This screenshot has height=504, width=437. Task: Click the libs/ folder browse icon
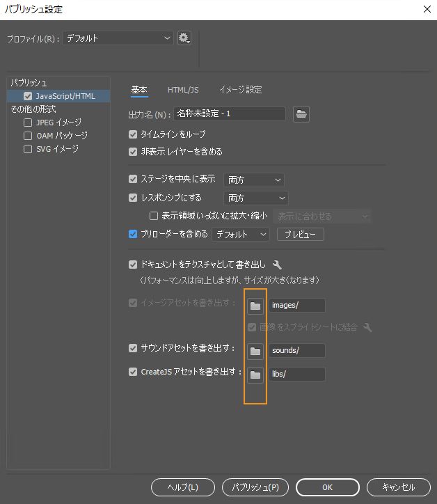click(255, 375)
